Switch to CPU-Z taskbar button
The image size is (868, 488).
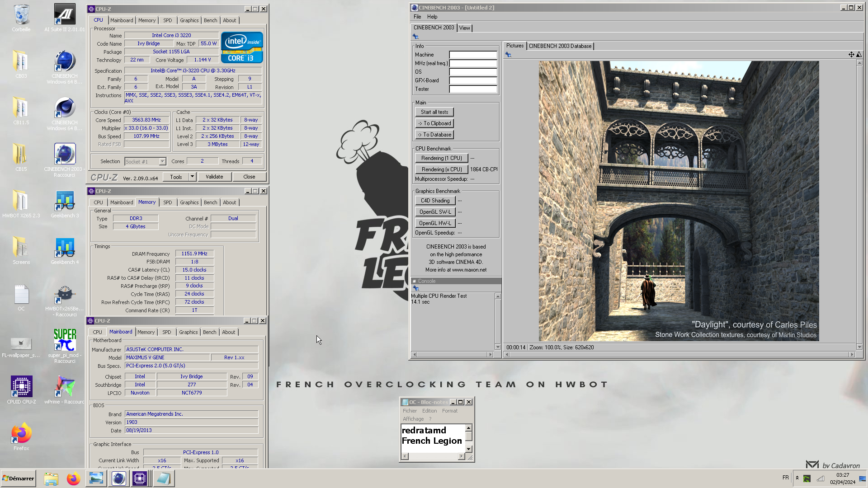[x=140, y=479]
